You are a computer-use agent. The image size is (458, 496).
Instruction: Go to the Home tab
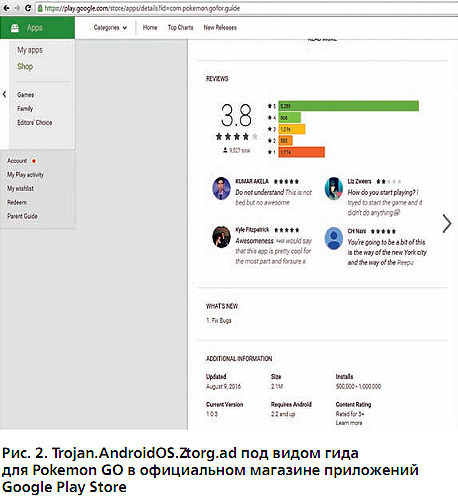coord(150,28)
